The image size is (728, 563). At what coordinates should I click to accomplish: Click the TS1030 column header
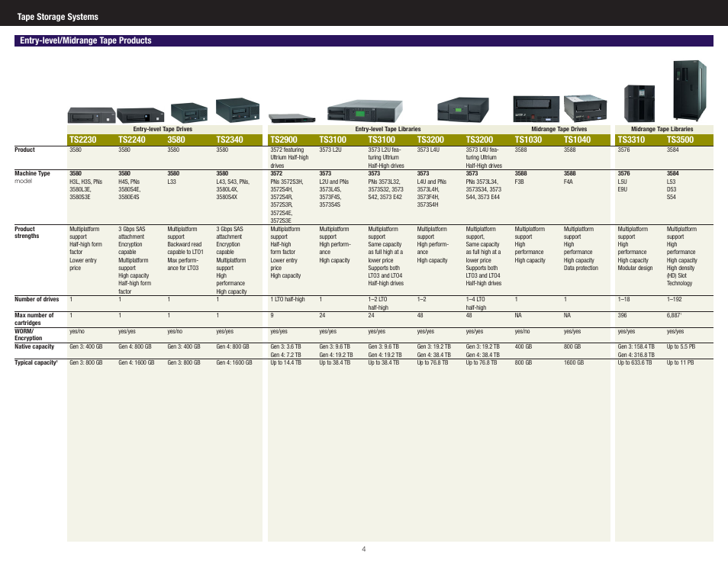click(x=528, y=140)
